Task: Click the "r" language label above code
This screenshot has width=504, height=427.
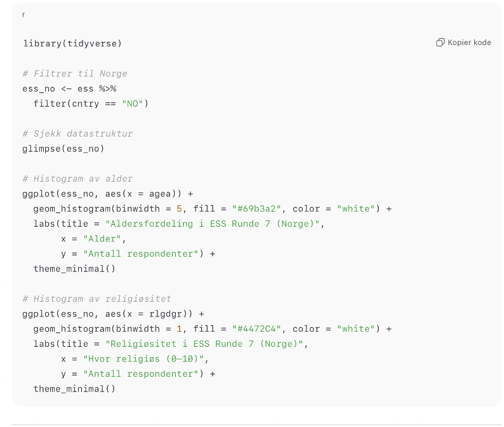Action: click(x=23, y=14)
